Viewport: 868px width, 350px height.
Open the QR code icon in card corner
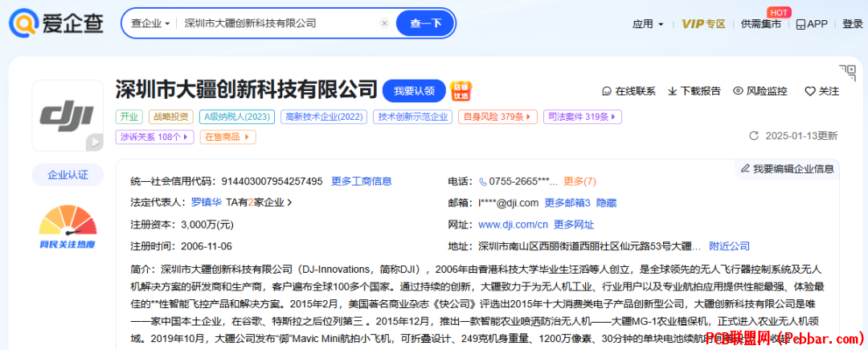coord(847,73)
